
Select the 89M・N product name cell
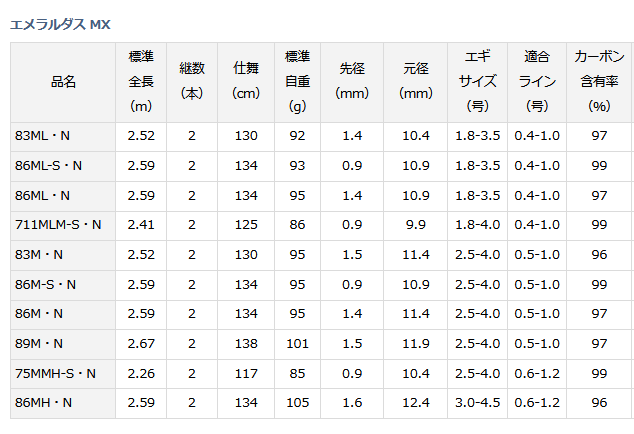click(63, 344)
